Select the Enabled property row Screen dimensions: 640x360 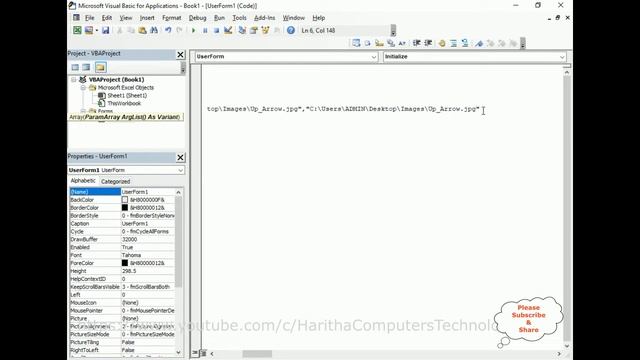(x=122, y=247)
